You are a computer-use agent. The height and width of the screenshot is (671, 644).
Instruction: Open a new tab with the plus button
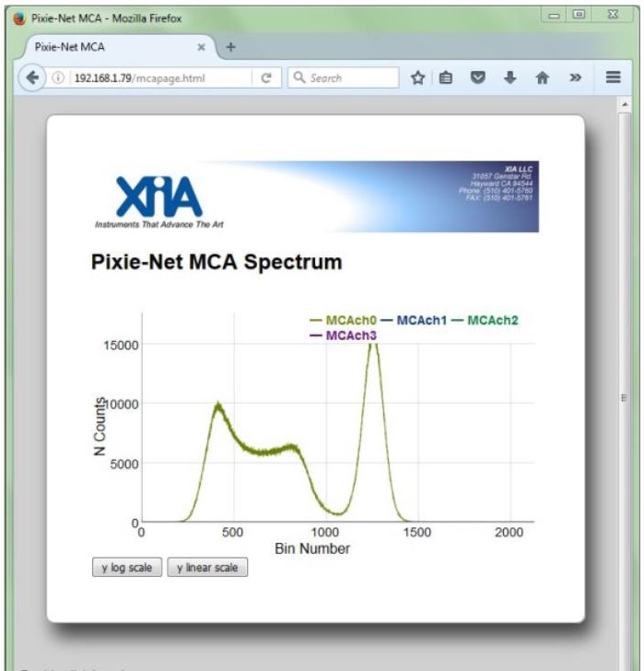click(x=230, y=47)
